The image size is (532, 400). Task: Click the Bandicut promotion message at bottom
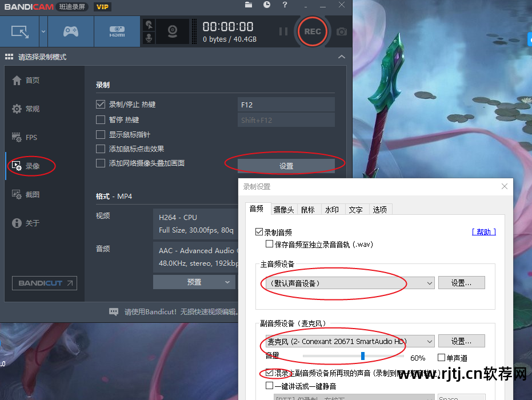(181, 311)
